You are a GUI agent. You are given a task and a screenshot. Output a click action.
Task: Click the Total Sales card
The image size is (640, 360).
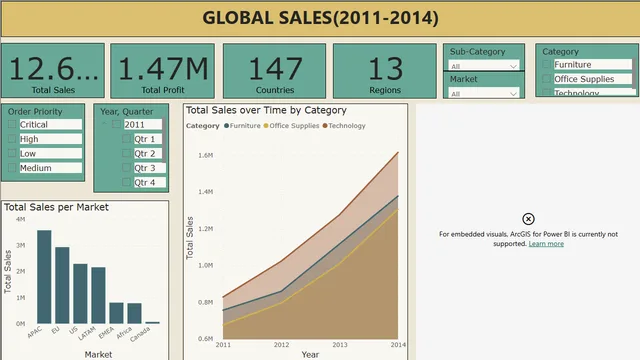[53, 71]
